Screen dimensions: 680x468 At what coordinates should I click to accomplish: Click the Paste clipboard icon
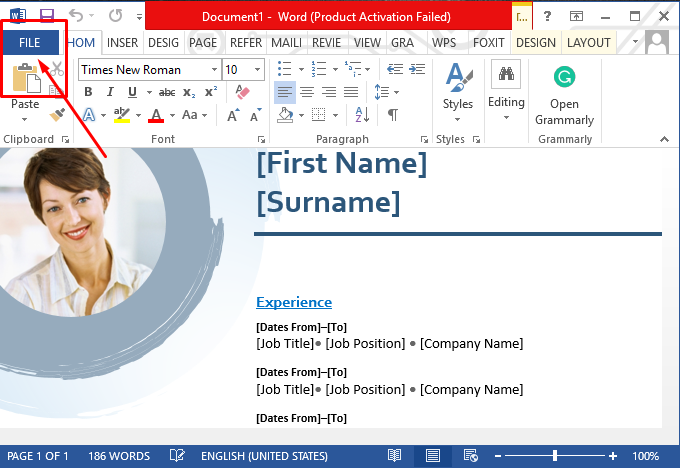point(25,80)
